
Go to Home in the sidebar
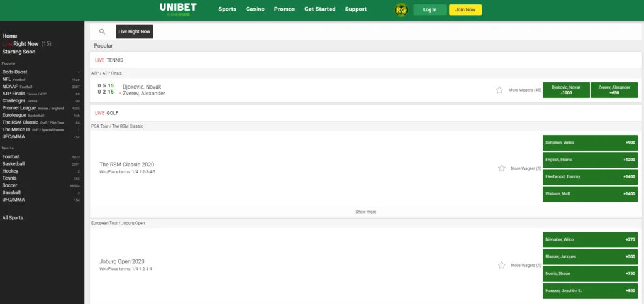coord(10,36)
